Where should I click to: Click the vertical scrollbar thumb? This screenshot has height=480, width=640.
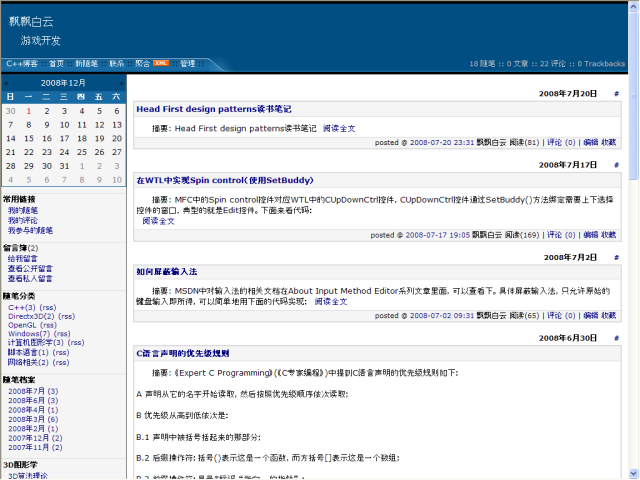pyautogui.click(x=634, y=96)
